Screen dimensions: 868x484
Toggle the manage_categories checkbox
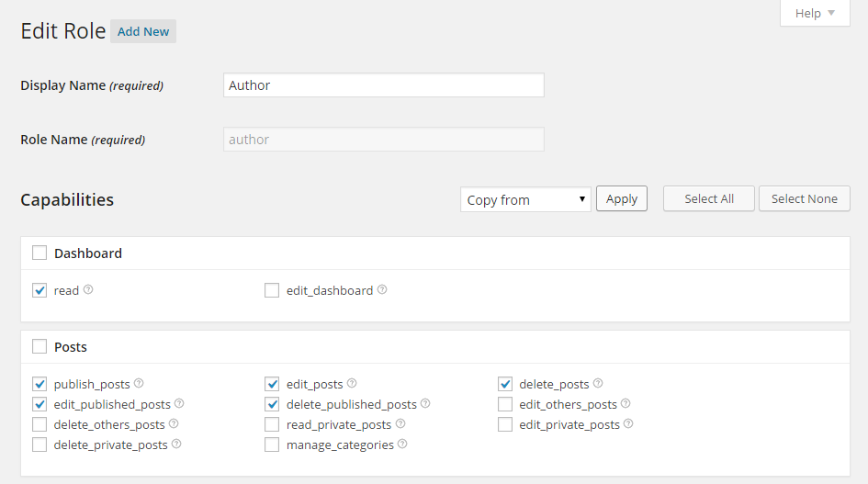tap(272, 445)
